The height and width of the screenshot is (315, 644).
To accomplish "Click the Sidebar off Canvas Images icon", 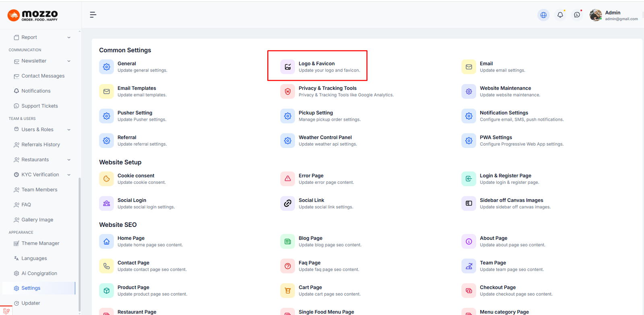I will tap(469, 203).
